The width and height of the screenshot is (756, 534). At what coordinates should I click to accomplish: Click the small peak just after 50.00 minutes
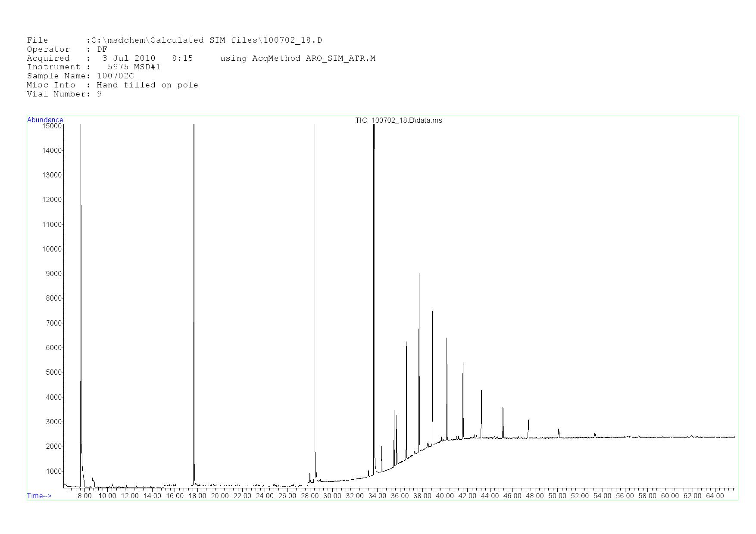click(559, 430)
